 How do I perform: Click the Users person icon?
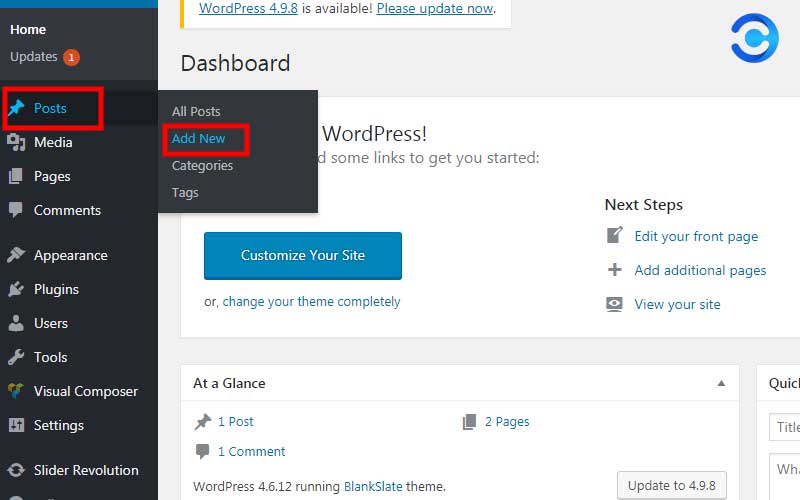click(16, 323)
